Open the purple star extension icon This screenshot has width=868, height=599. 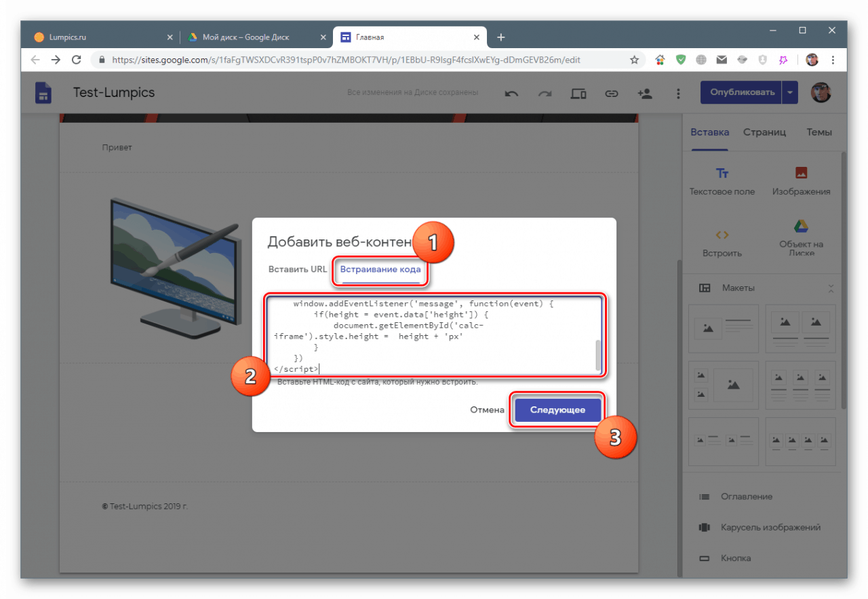(783, 60)
